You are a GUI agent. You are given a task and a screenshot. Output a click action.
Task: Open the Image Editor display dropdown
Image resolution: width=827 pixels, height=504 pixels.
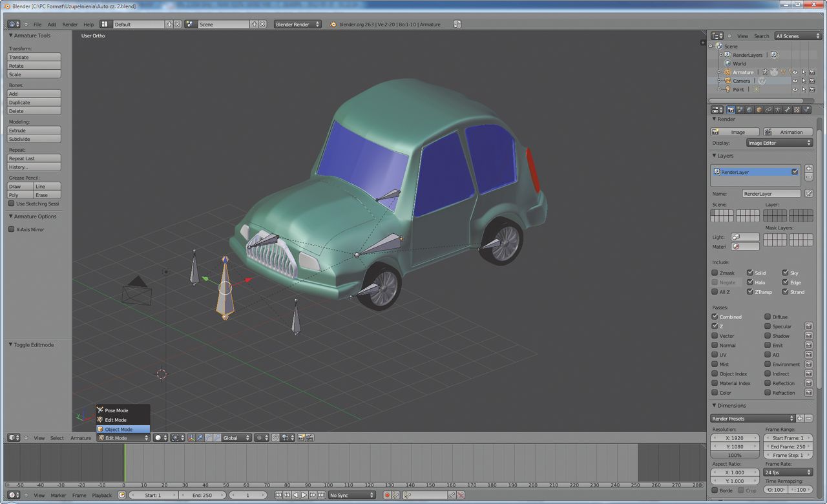point(779,143)
